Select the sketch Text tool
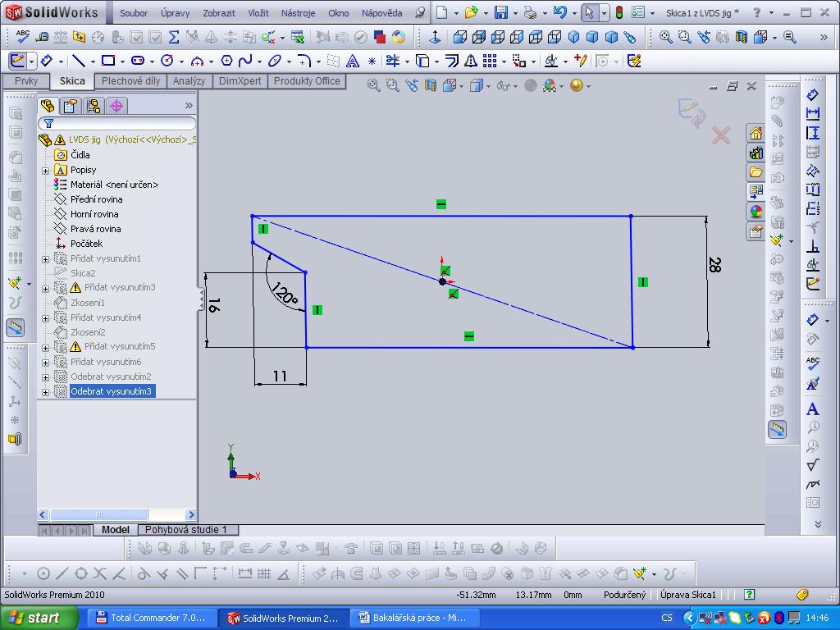Image resolution: width=840 pixels, height=630 pixels. (x=353, y=61)
